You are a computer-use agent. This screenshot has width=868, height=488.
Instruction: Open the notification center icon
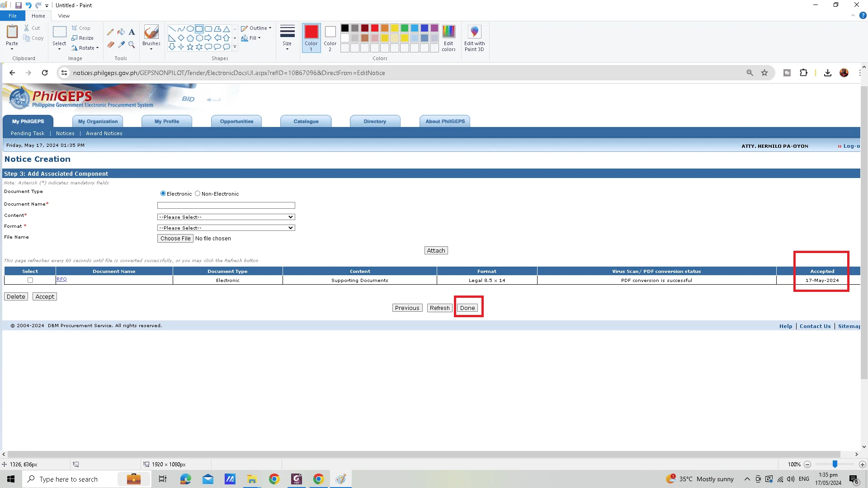854,479
